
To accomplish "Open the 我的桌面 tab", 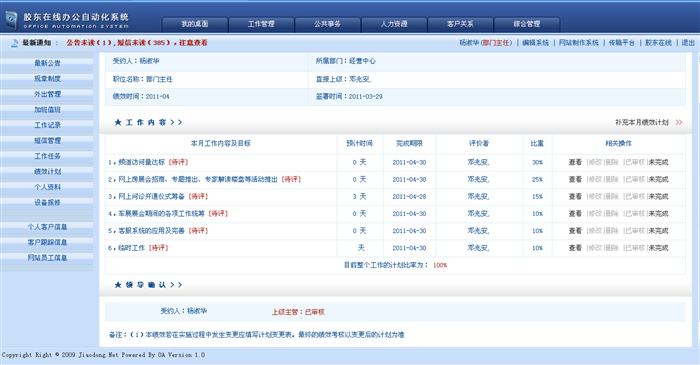I will [195, 24].
